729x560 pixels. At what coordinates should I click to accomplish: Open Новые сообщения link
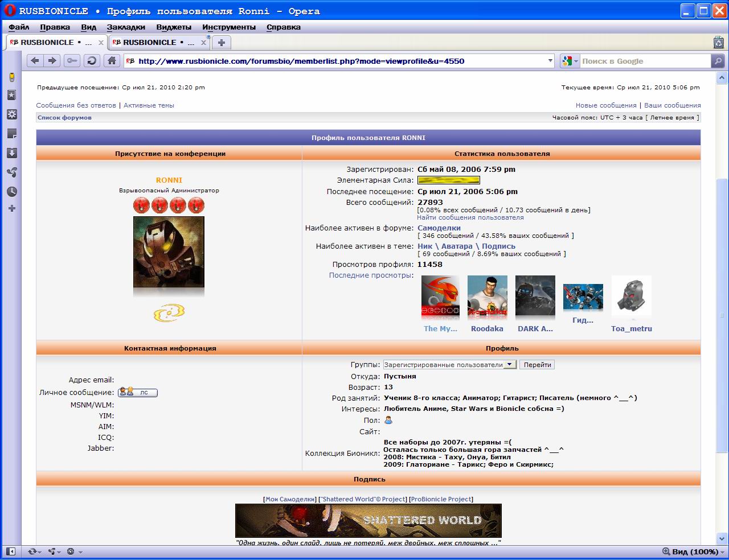tap(606, 105)
